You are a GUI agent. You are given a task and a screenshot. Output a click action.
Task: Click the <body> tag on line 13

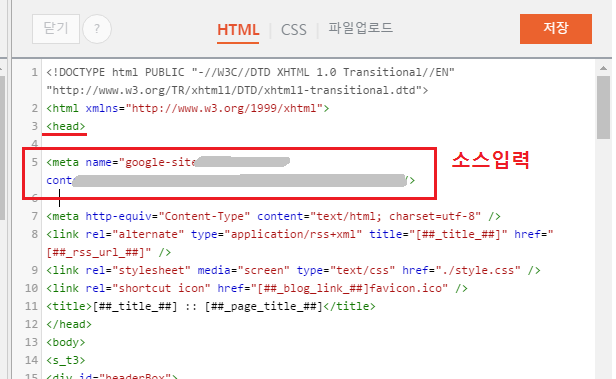(66, 342)
